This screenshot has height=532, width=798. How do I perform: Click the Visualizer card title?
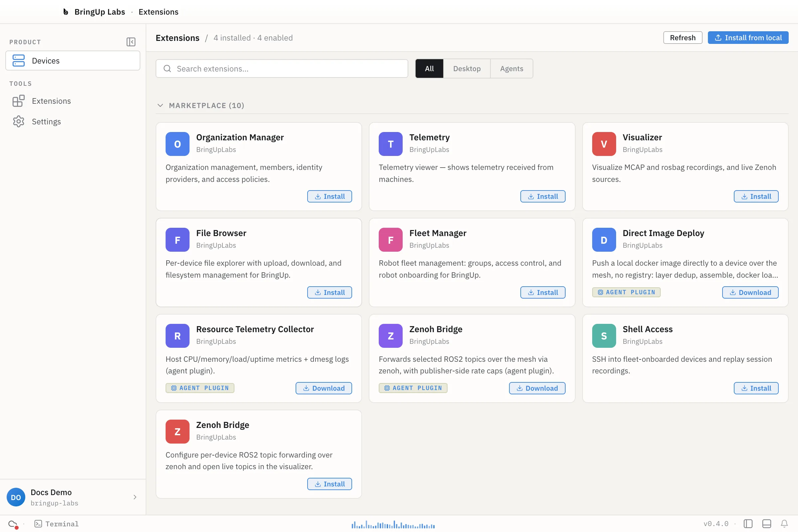click(642, 137)
